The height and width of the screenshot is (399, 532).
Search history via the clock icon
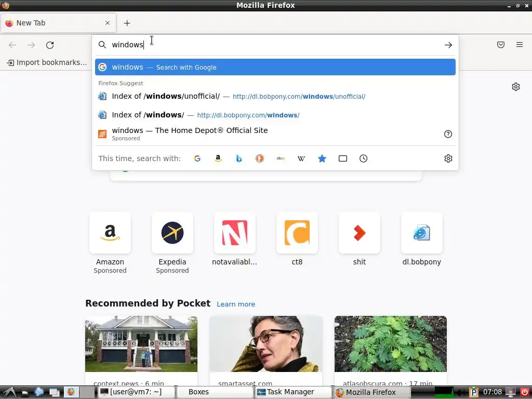click(x=363, y=158)
